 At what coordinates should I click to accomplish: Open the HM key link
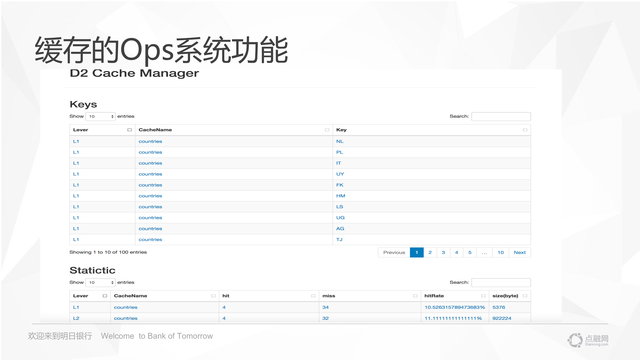coord(340,196)
